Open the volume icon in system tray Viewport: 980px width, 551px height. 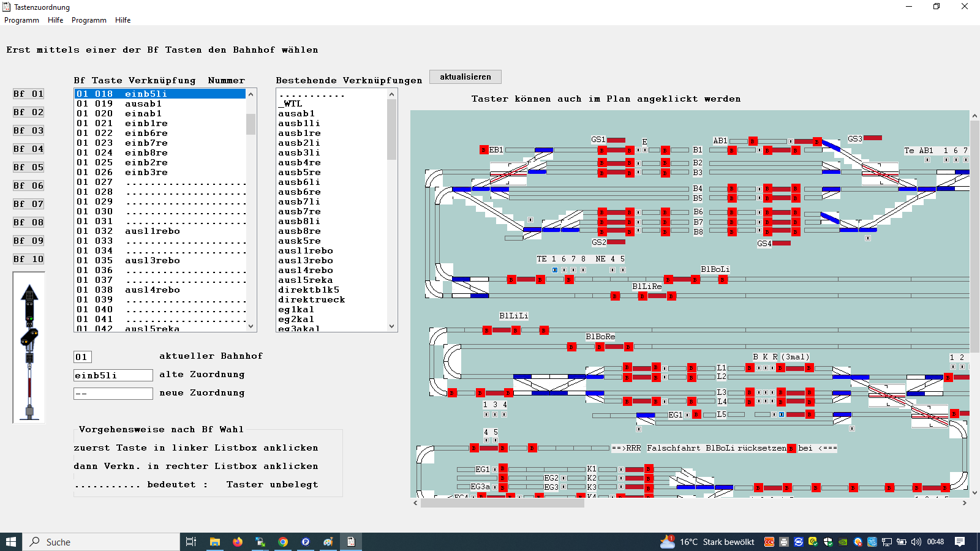click(x=916, y=542)
